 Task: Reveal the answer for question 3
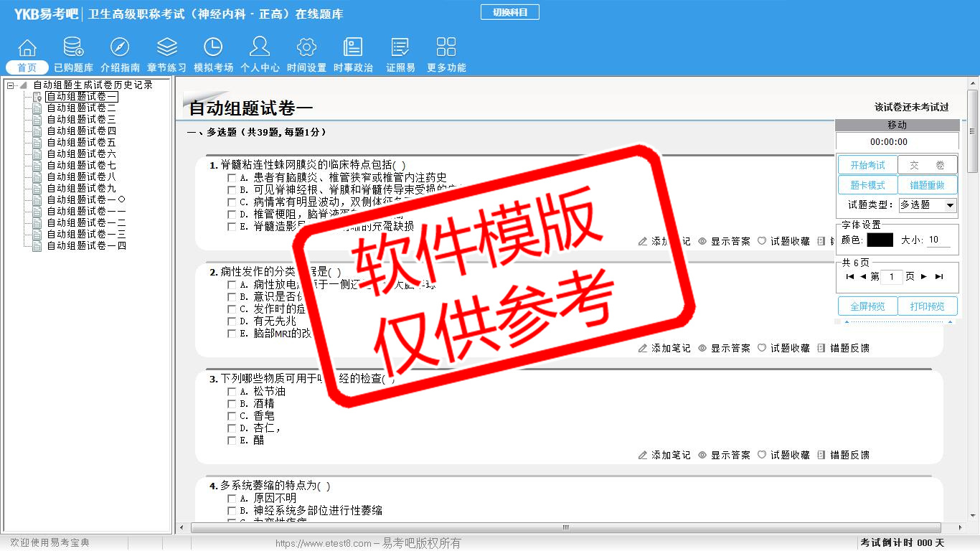724,455
